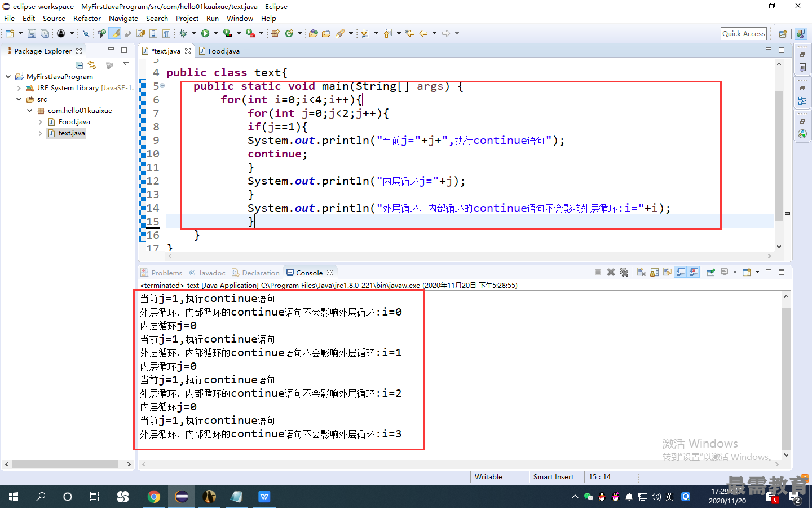Screen dimensions: 812x508
Task: Open Package Explorer View Menu triangle
Action: [126, 64]
